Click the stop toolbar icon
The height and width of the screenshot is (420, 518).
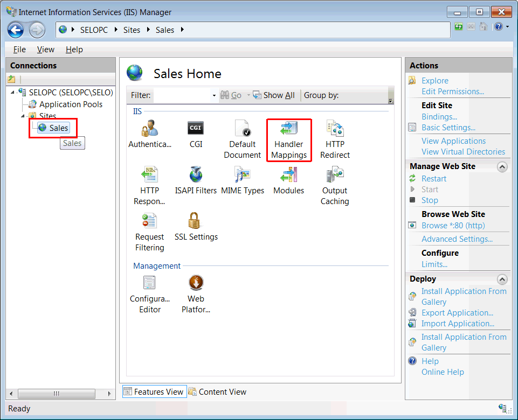[x=471, y=26]
